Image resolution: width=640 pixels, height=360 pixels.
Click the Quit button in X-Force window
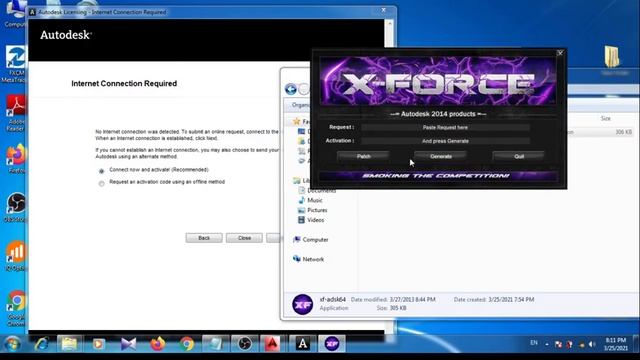pos(519,156)
